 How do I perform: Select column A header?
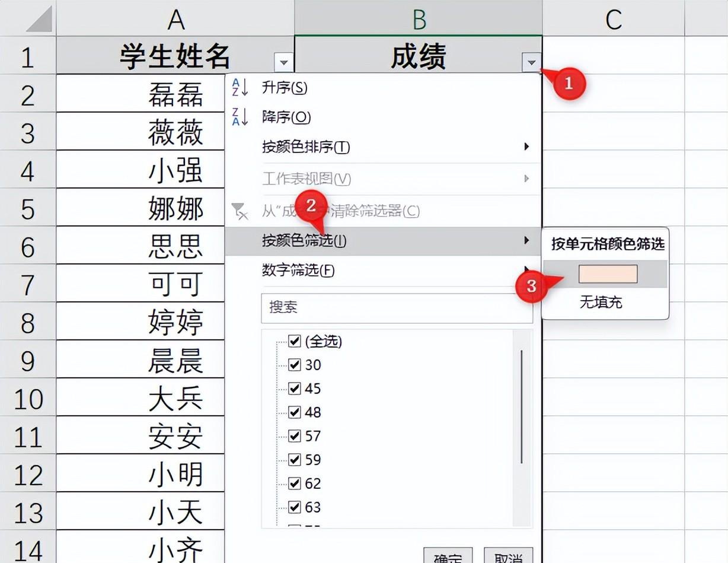click(175, 19)
